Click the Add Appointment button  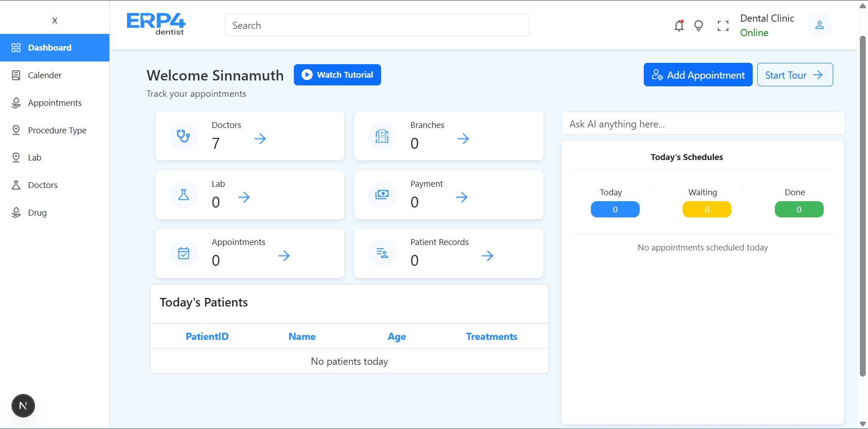698,75
